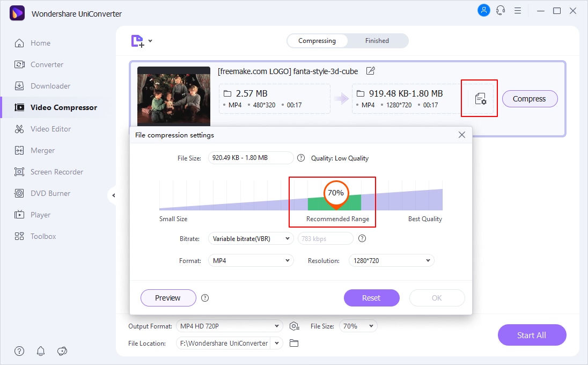This screenshot has height=365, width=588.
Task: Click the OK button
Action: [437, 298]
